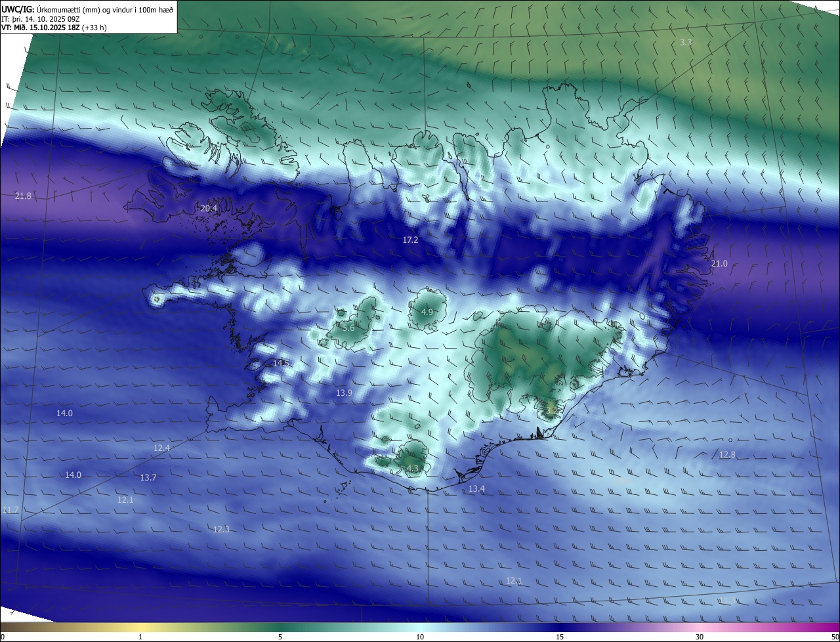The image size is (840, 642).
Task: Click the map value 5.6
Action: pyautogui.click(x=348, y=328)
